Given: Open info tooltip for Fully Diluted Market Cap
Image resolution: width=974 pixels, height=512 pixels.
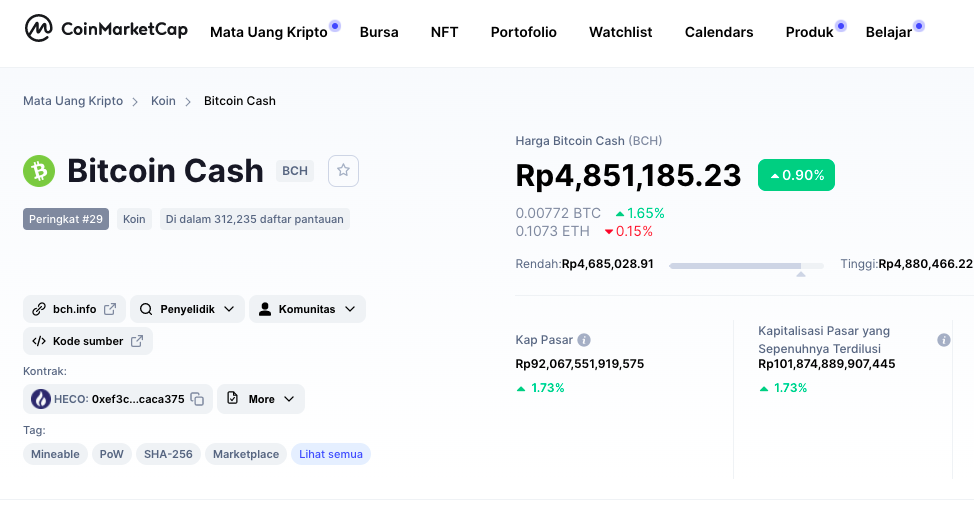Looking at the screenshot, I should point(944,340).
